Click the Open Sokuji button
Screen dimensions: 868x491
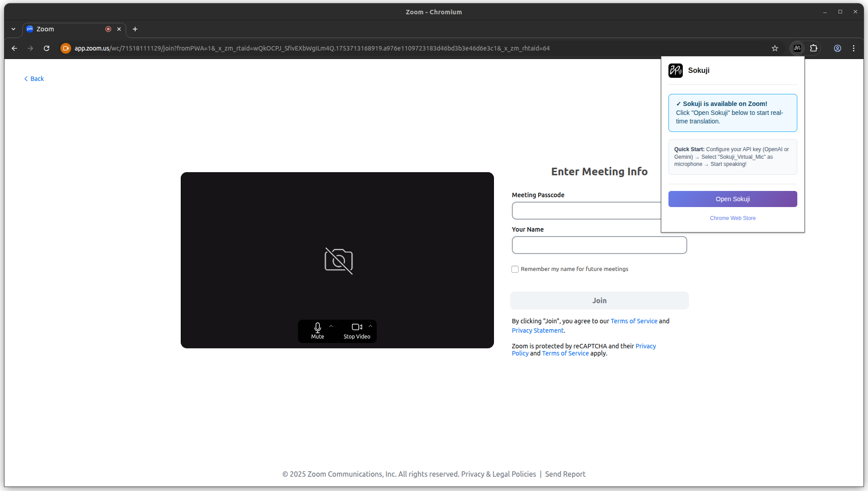pyautogui.click(x=732, y=199)
